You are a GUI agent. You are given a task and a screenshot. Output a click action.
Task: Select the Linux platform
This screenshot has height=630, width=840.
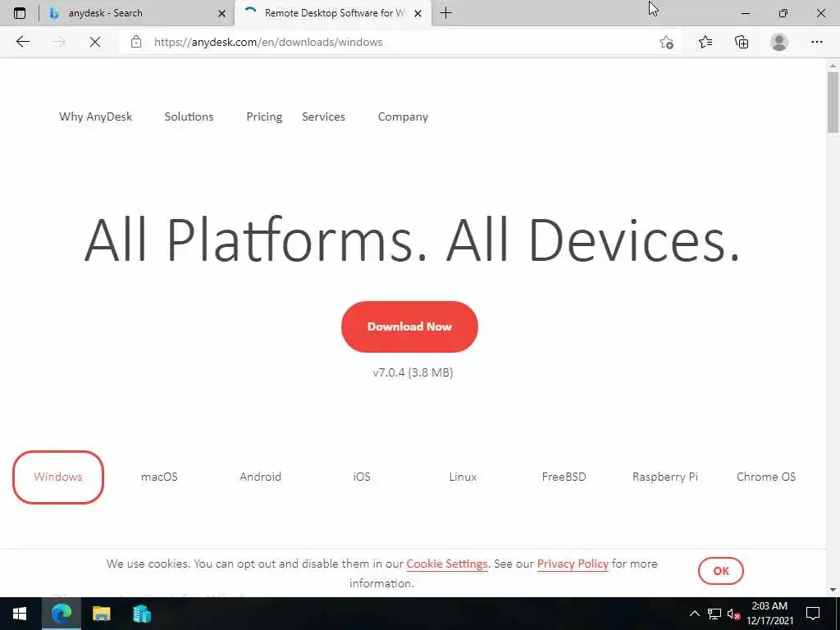[x=463, y=477]
